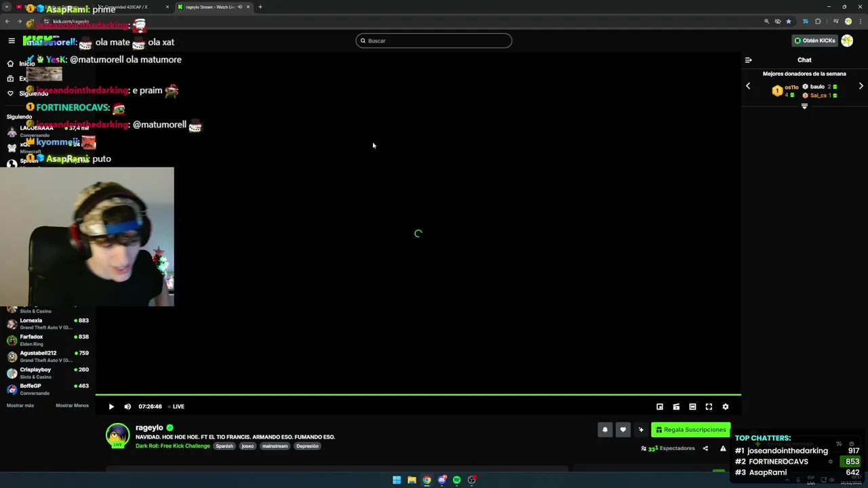Click the crossed-eye icon in address bar
The width and height of the screenshot is (868, 488).
coord(778,21)
